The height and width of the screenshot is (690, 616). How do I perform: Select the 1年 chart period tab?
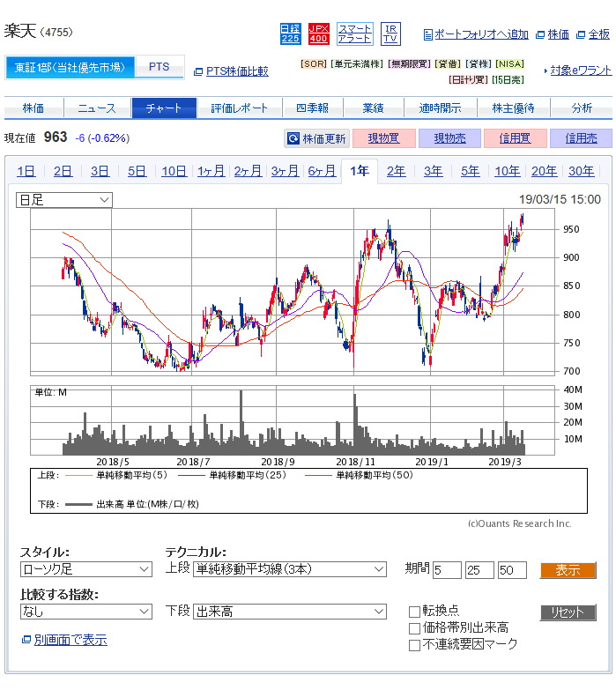[x=360, y=171]
